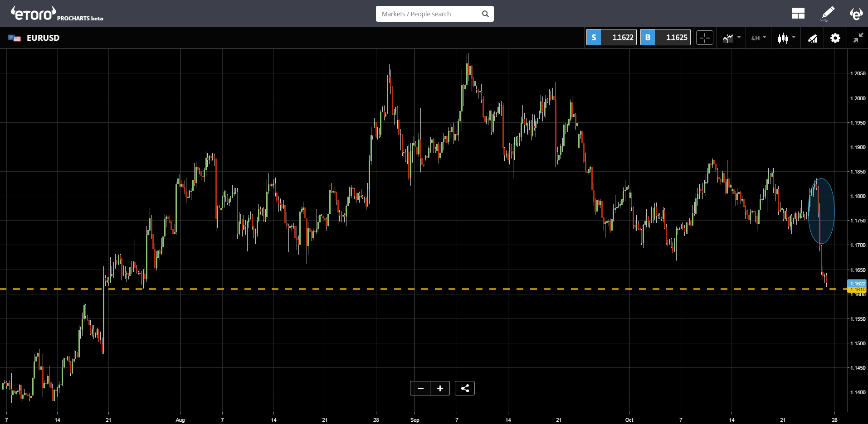Screen dimensions: 868x424
Task: Click the 1.1622 current price label
Action: click(857, 284)
